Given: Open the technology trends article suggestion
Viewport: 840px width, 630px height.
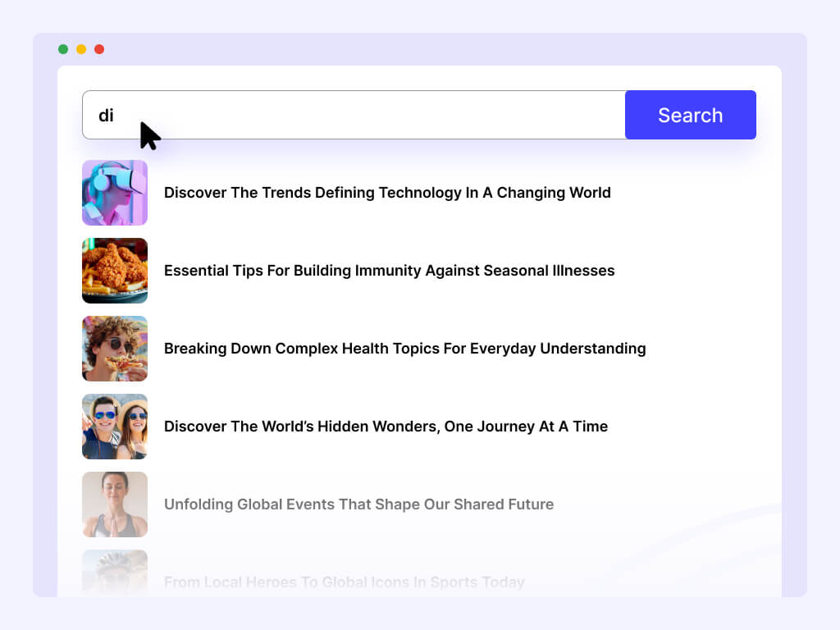Looking at the screenshot, I should click(x=387, y=193).
